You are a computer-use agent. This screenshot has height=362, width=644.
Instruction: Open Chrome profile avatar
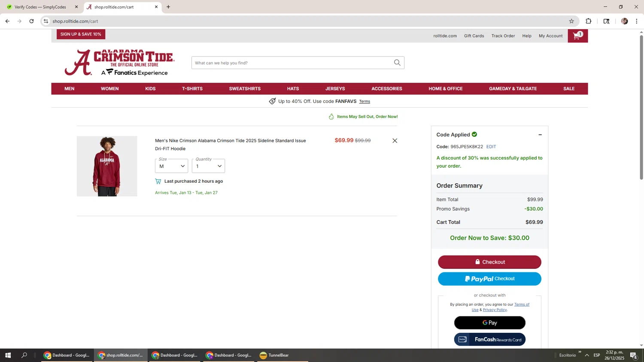point(624,21)
